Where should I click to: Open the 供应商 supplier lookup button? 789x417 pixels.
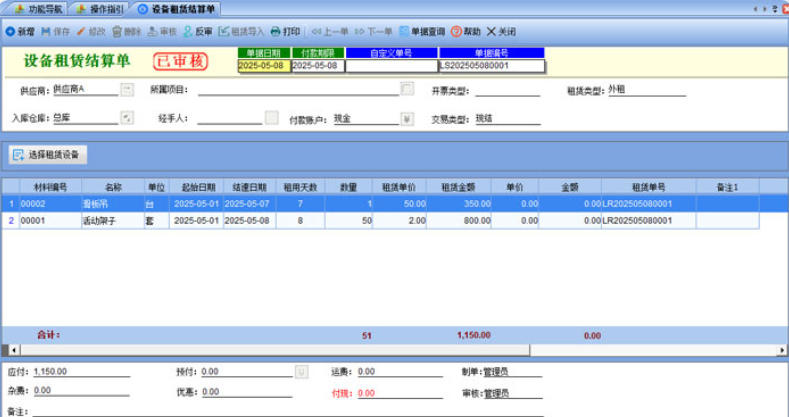click(126, 90)
